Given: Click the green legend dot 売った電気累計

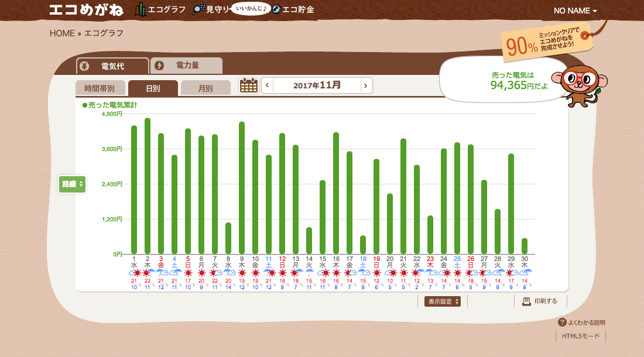Looking at the screenshot, I should coord(85,105).
